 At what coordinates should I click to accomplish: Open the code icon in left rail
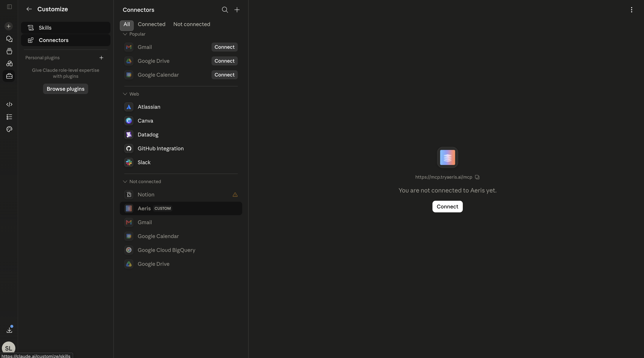[9, 104]
